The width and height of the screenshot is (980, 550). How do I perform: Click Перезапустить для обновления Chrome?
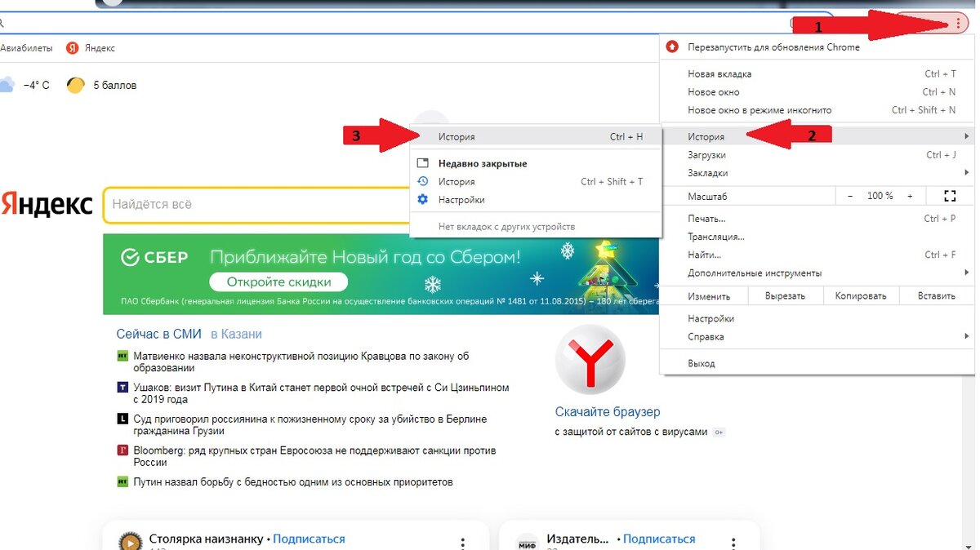tap(817, 47)
